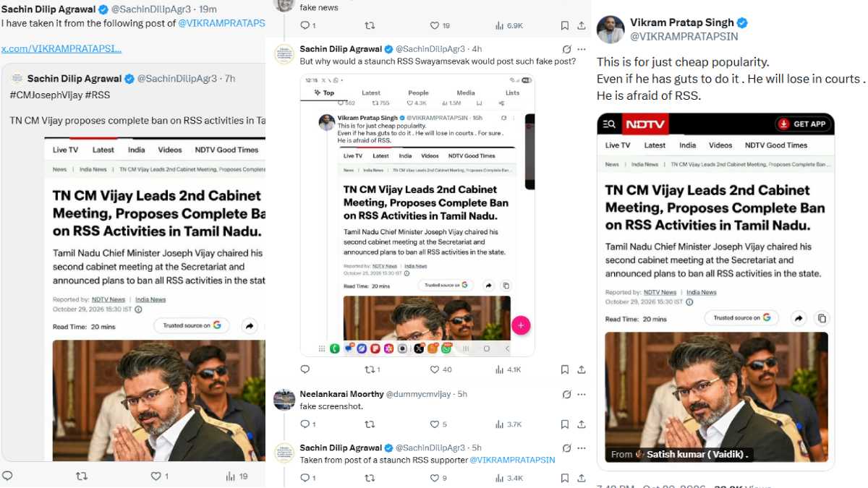Select the People tab in the embedded screenshot
868x488 pixels.
point(418,93)
